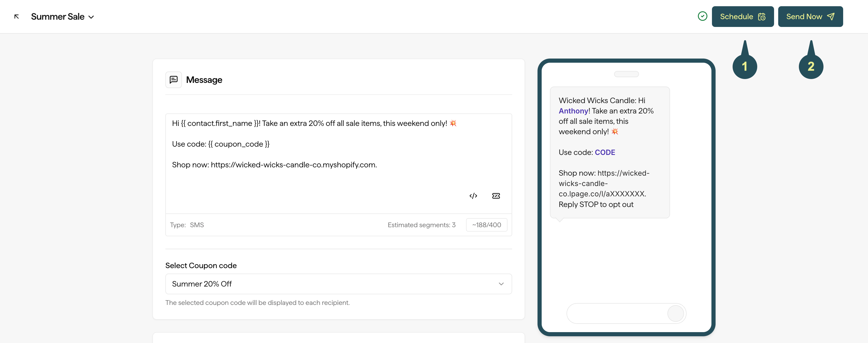This screenshot has height=343, width=868.
Task: Click the Type: SMS label
Action: coord(187,225)
